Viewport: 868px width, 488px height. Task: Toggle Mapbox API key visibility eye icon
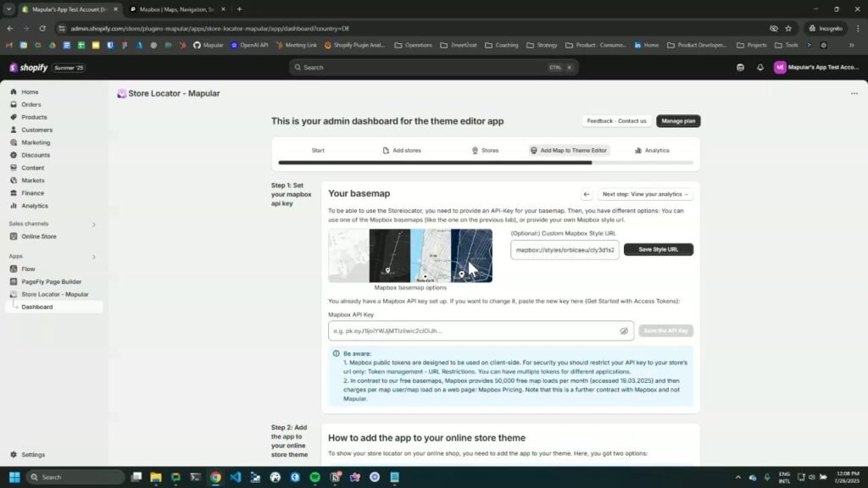tap(624, 331)
